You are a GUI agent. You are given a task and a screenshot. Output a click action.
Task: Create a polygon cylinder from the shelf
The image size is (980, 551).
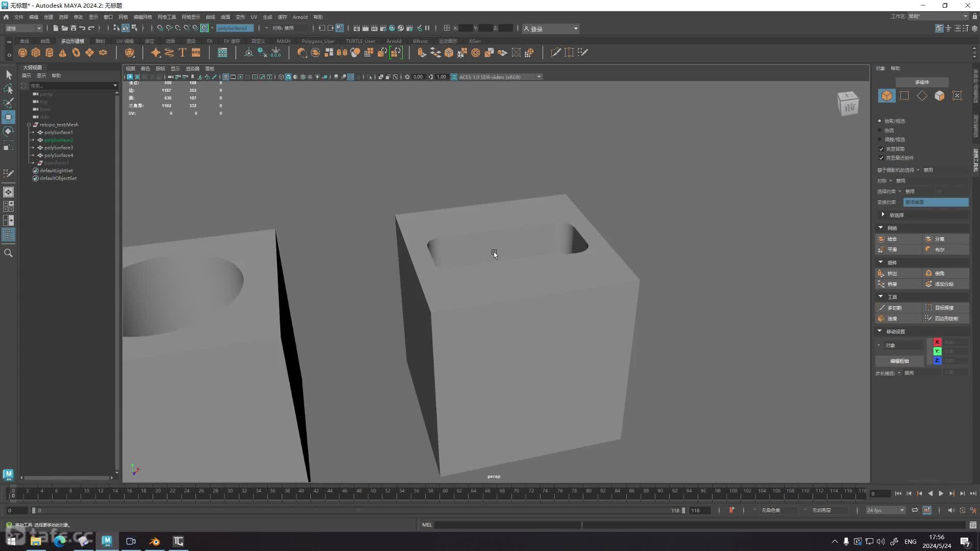(49, 53)
